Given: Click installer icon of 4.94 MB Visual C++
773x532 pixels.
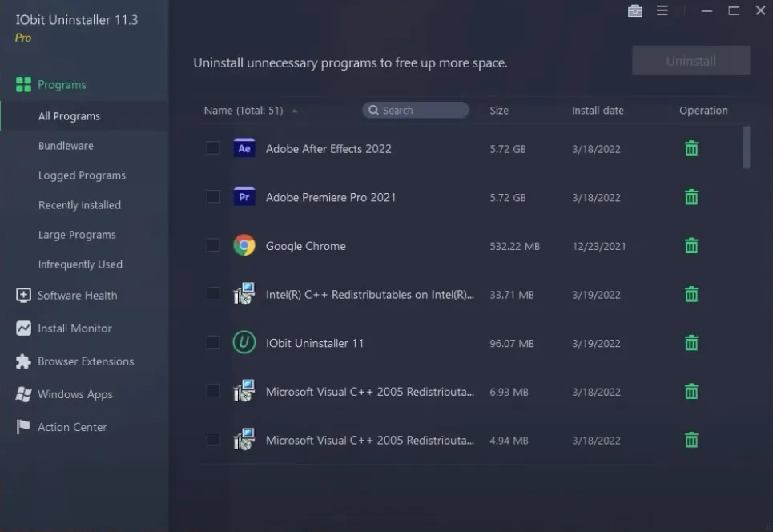Looking at the screenshot, I should pos(244,439).
